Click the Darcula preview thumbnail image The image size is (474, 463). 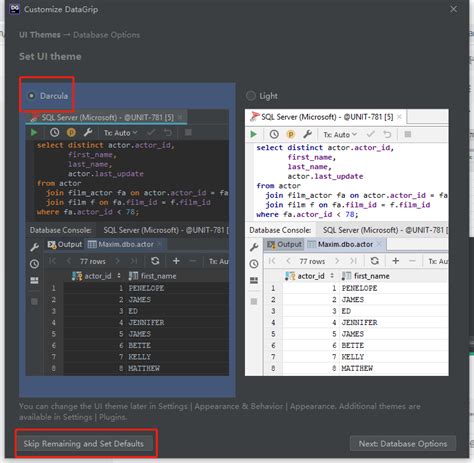click(127, 243)
